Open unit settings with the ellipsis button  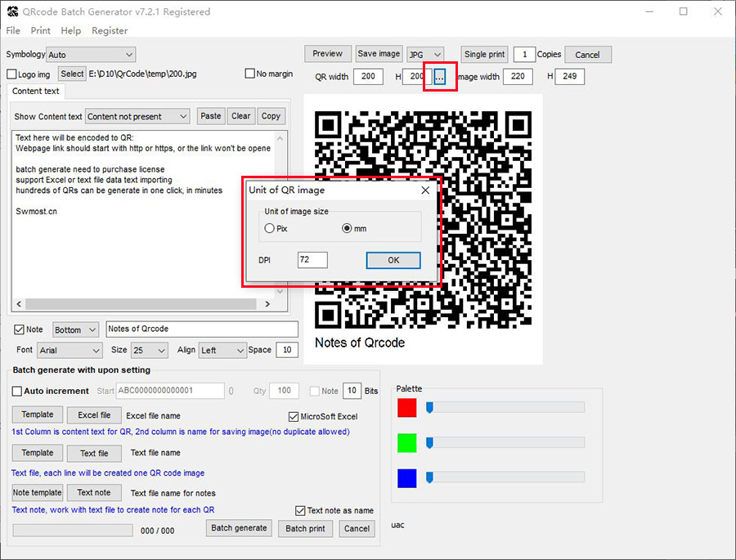coord(439,77)
